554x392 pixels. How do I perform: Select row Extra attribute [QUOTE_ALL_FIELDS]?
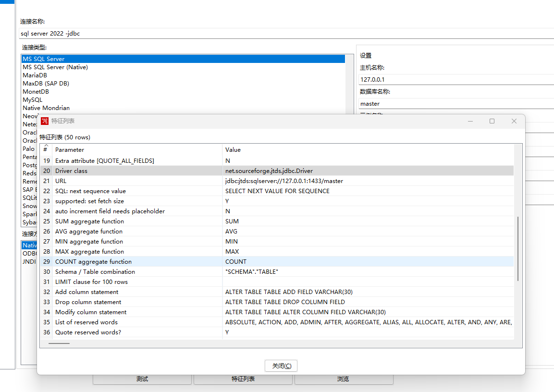277,160
